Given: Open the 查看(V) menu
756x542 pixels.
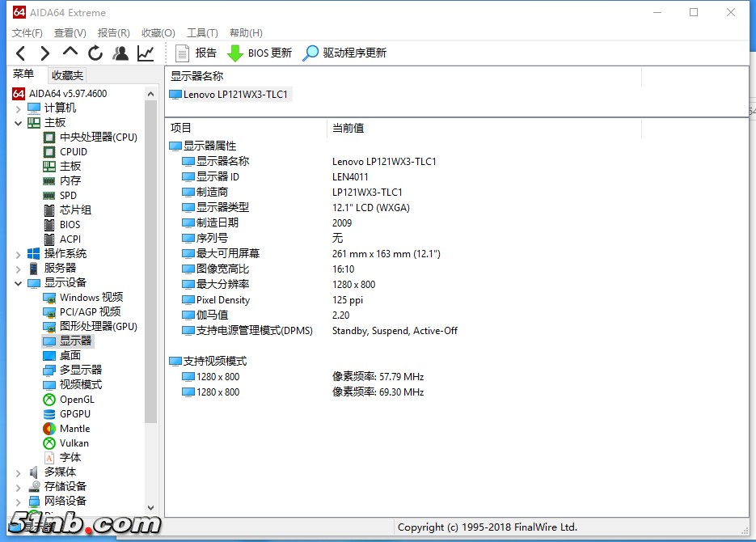Looking at the screenshot, I should (70, 33).
